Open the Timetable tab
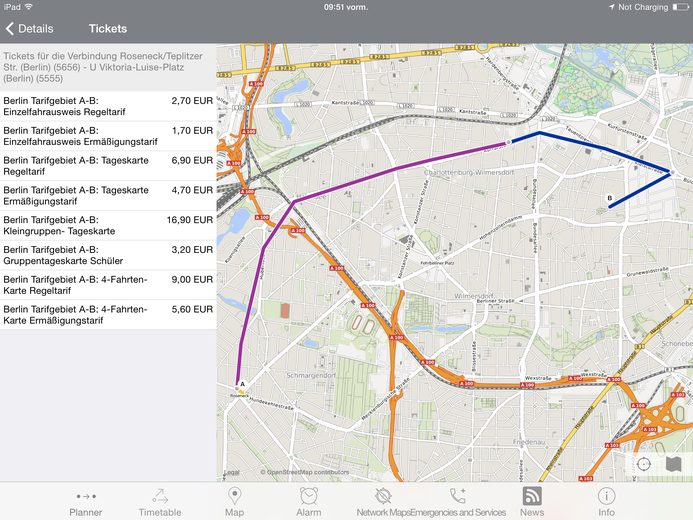The height and width of the screenshot is (520, 693). click(x=160, y=503)
